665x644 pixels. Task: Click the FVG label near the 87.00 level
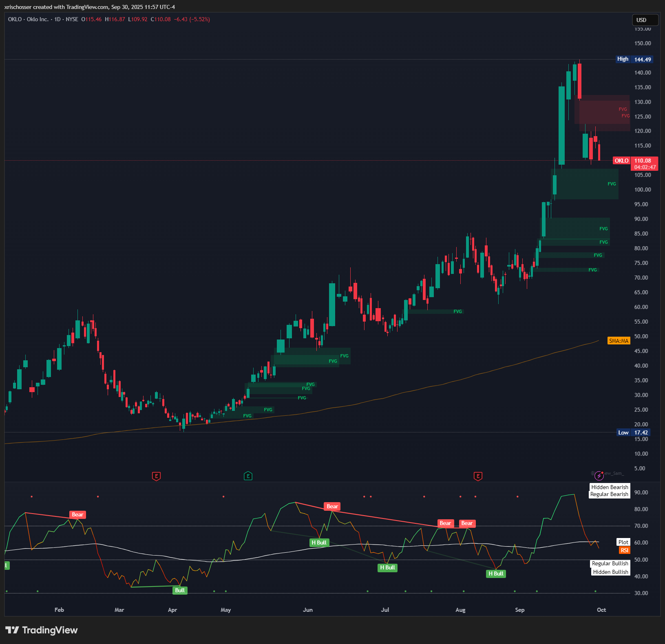point(603,229)
